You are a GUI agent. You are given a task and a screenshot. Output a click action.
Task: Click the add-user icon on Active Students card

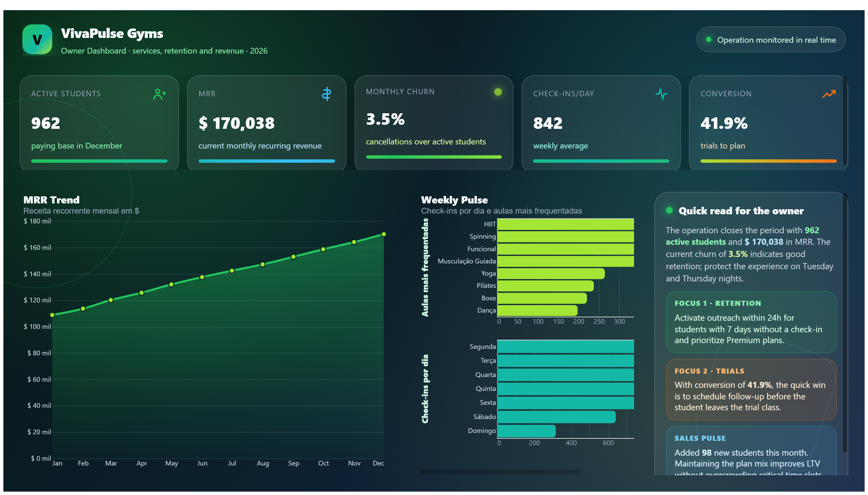click(x=159, y=94)
